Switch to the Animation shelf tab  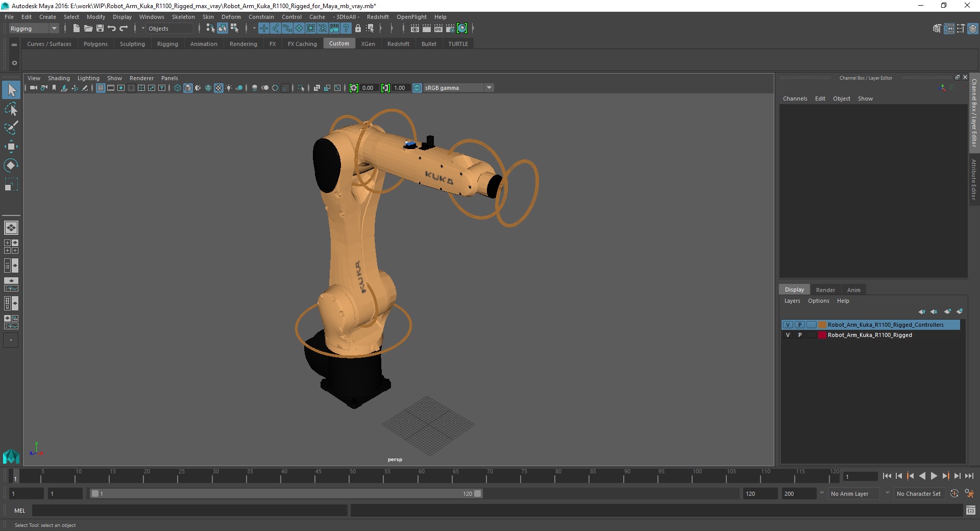click(204, 44)
